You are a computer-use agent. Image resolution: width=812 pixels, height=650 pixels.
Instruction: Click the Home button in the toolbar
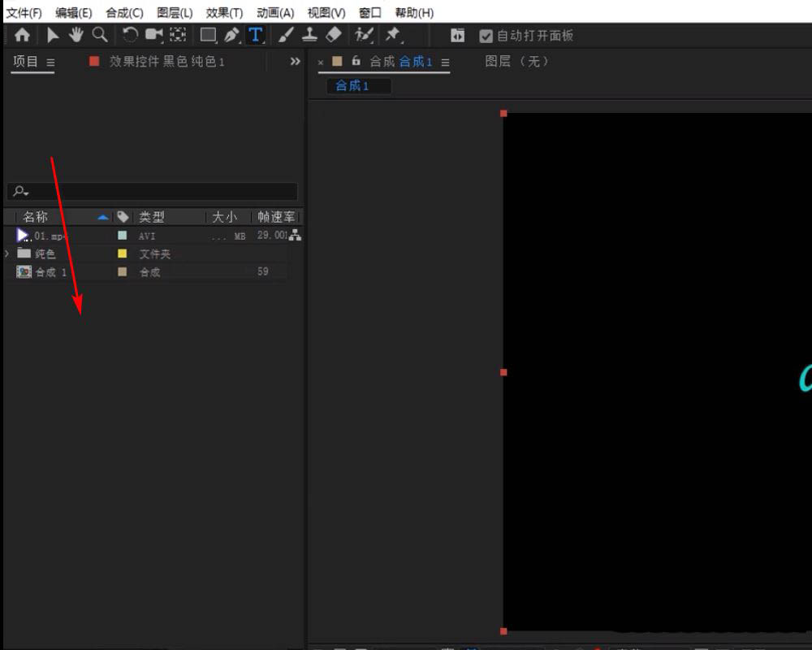[23, 34]
